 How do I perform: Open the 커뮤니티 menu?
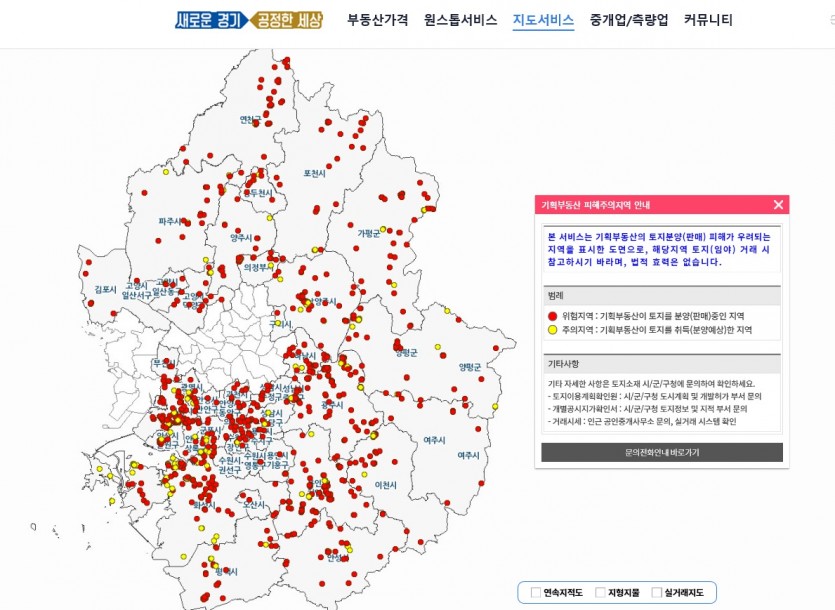[708, 20]
